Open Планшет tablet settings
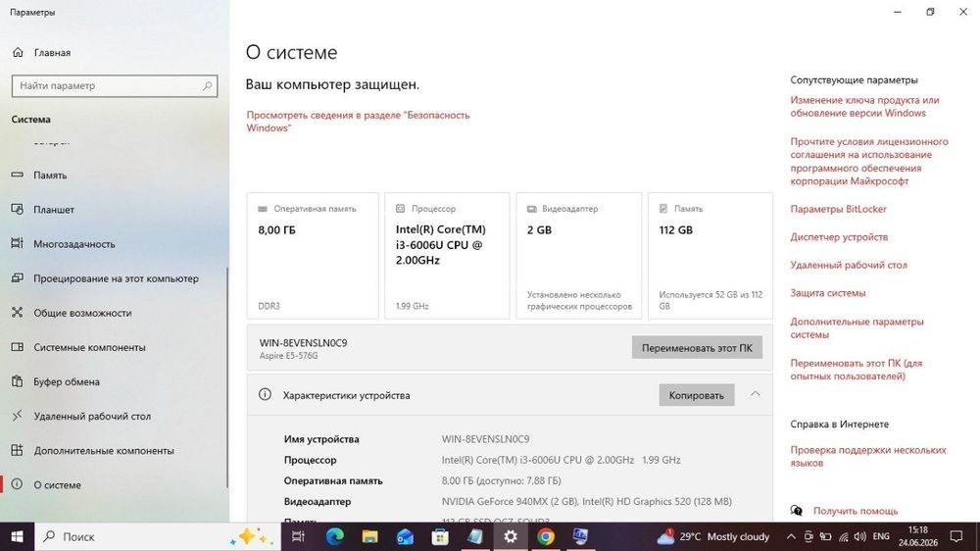 54,210
